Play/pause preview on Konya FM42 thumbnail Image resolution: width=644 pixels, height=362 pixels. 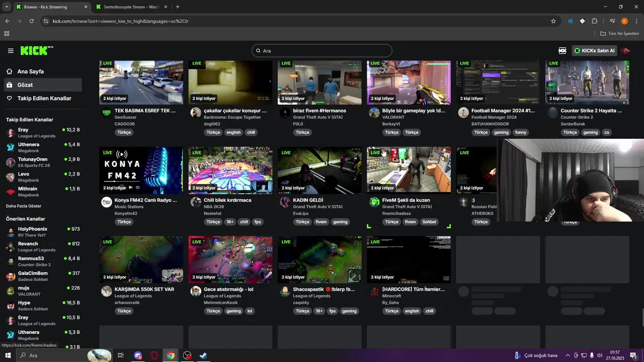pyautogui.click(x=130, y=188)
